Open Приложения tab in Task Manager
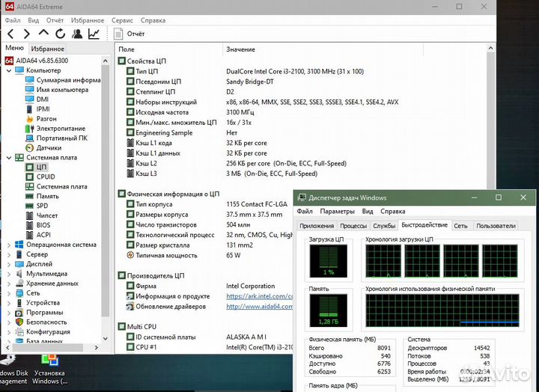Screen dimensions: 539x392 coord(317,226)
